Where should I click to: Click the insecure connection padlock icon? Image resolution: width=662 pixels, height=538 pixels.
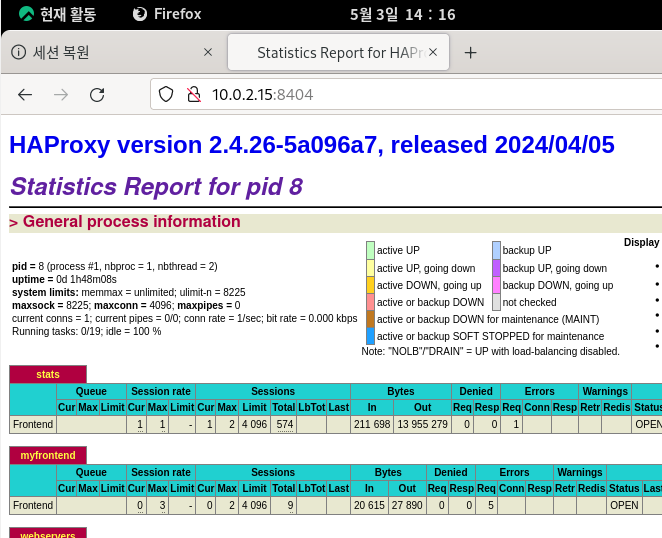point(194,95)
